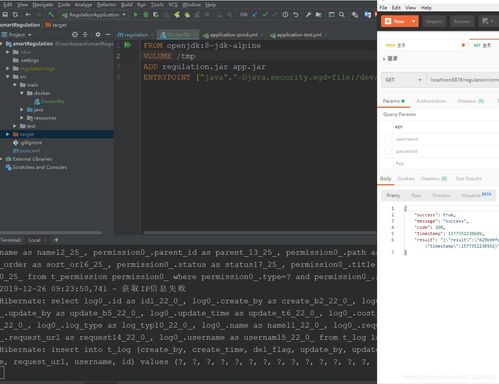Add new terminal session with plus icon
This screenshot has width=499, height=384.
pos(56,240)
